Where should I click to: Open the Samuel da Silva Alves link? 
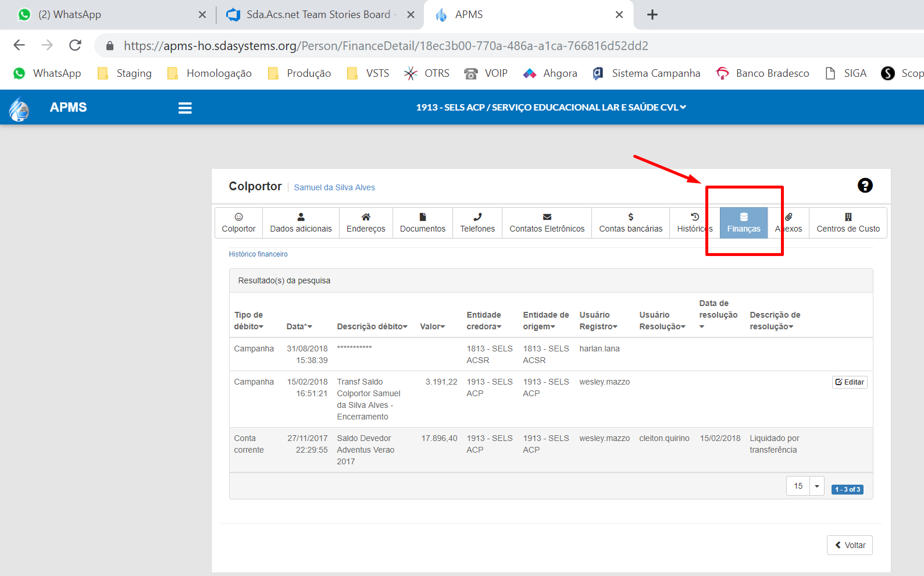[x=334, y=187]
